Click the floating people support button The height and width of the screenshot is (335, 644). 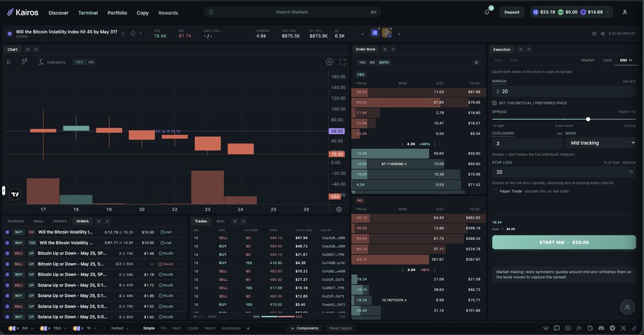[627, 307]
